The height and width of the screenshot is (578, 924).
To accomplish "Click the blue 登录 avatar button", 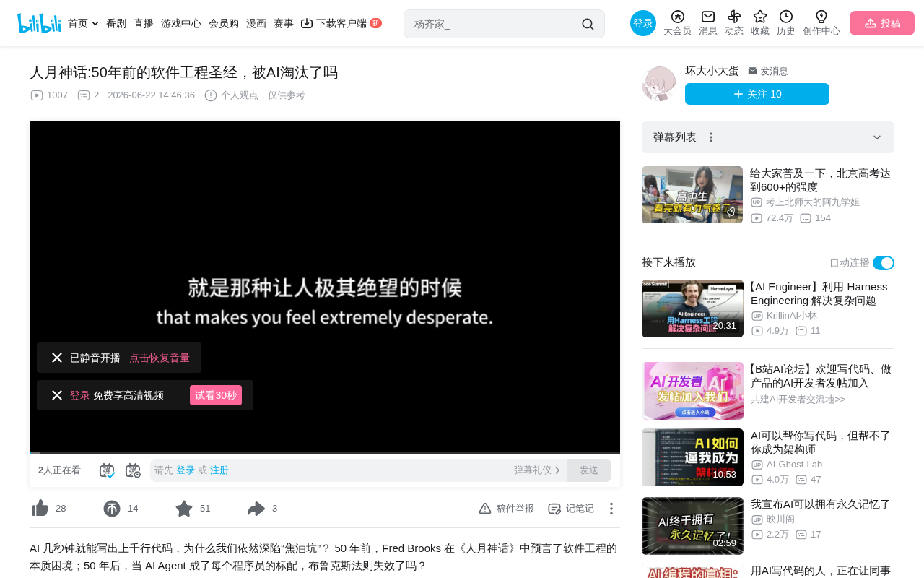I will pyautogui.click(x=643, y=23).
